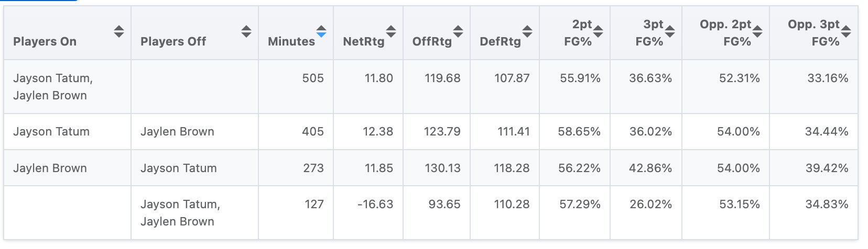Click the 2pt FG% sort arrows
This screenshot has height=249, width=868.
point(598,31)
